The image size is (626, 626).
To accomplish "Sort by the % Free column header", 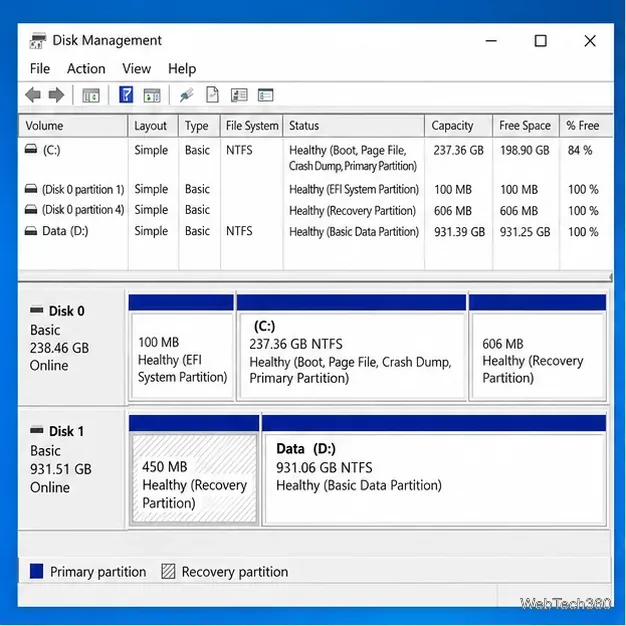I will 586,126.
